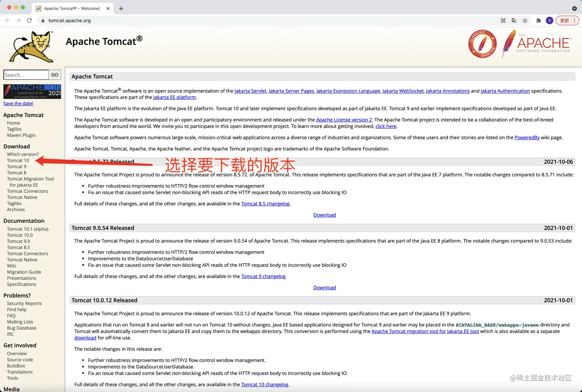
Task: Open Maven Plugin sidebar link
Action: [x=21, y=136]
